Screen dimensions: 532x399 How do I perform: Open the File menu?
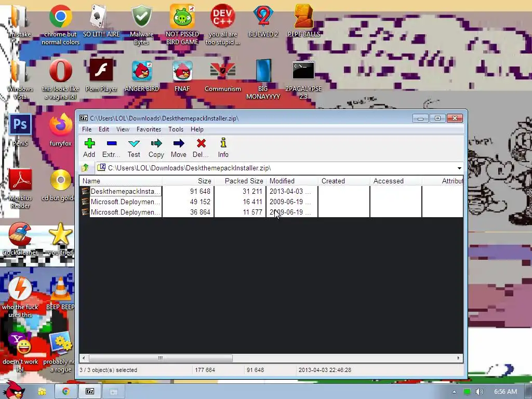[x=87, y=129]
